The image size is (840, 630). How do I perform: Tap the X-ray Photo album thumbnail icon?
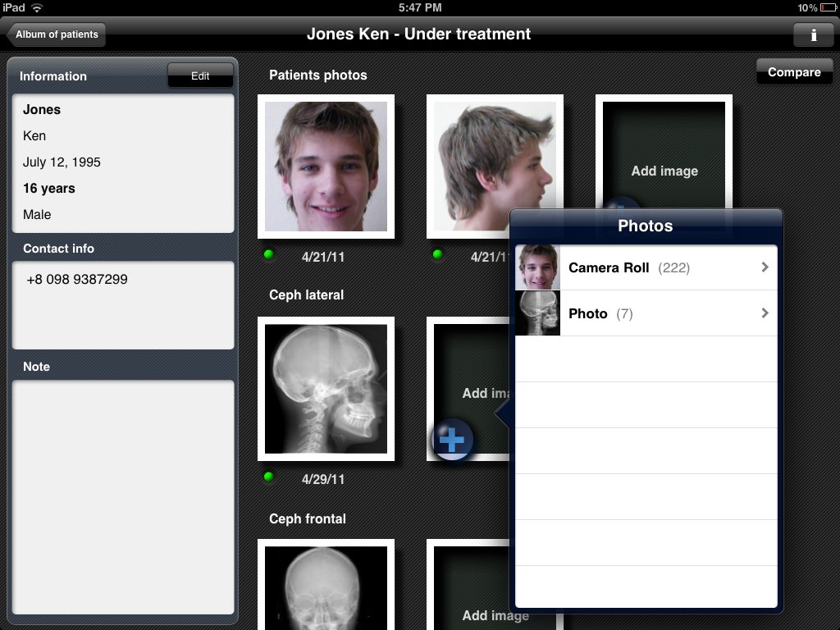click(538, 313)
